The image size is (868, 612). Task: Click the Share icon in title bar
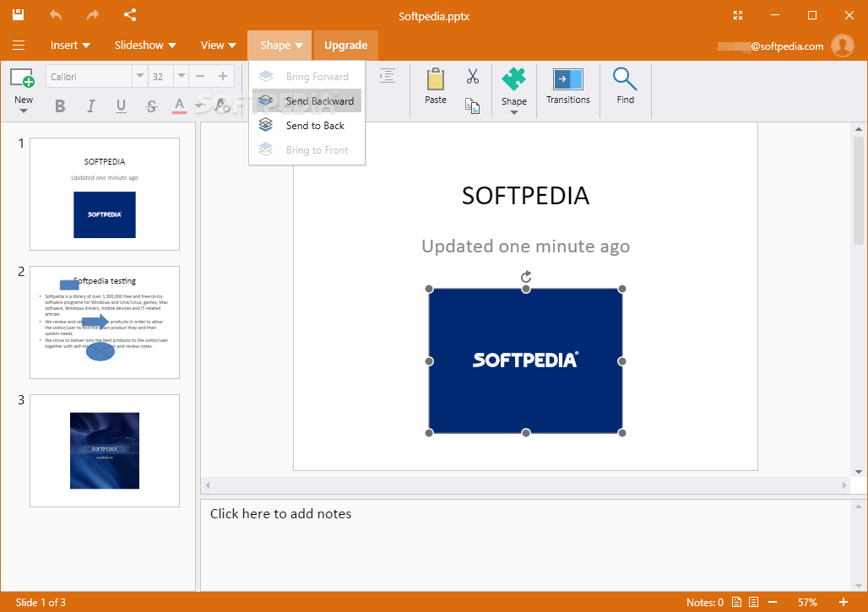(x=130, y=15)
